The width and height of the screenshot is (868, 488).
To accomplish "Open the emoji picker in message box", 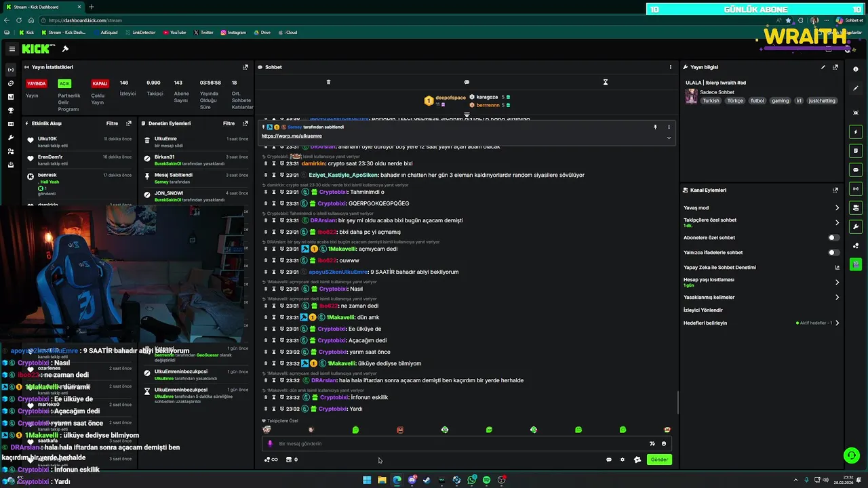I will 664,444.
